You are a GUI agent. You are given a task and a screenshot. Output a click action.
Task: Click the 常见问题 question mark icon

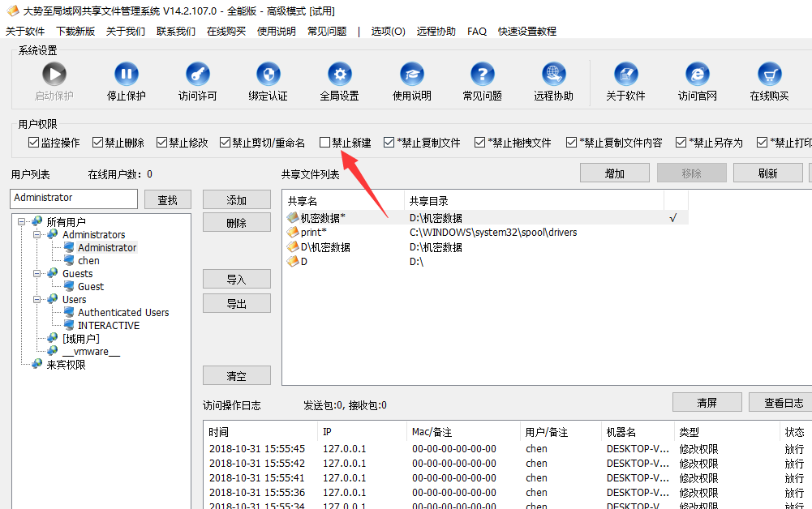click(482, 75)
